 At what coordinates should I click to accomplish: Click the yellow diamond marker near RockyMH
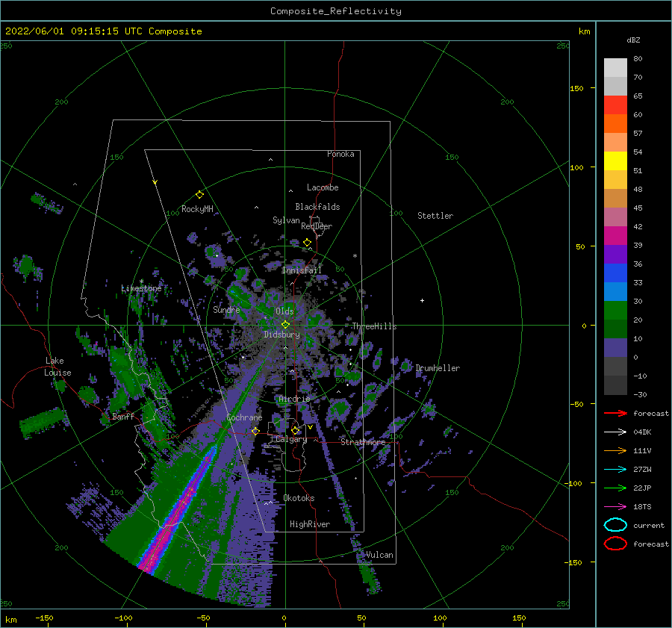(199, 195)
